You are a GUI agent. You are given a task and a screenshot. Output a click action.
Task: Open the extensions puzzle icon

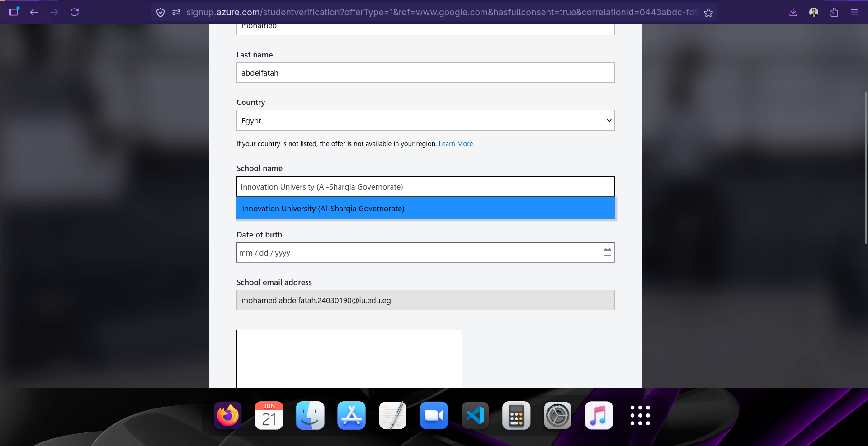pos(834,12)
